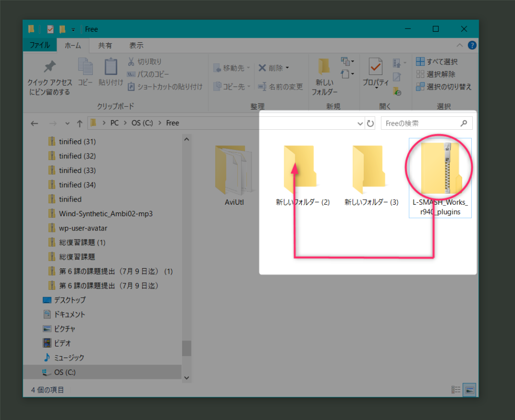Click the Back navigation arrow
515x420 pixels.
coord(35,123)
